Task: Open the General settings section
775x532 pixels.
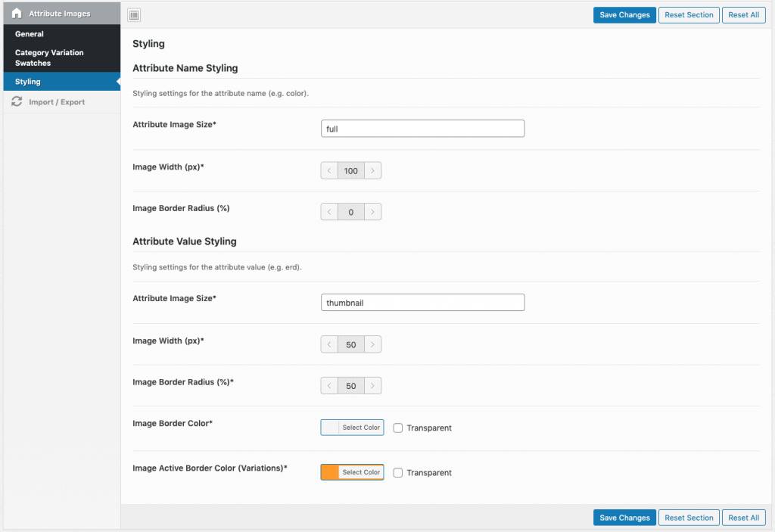Action: click(x=30, y=34)
